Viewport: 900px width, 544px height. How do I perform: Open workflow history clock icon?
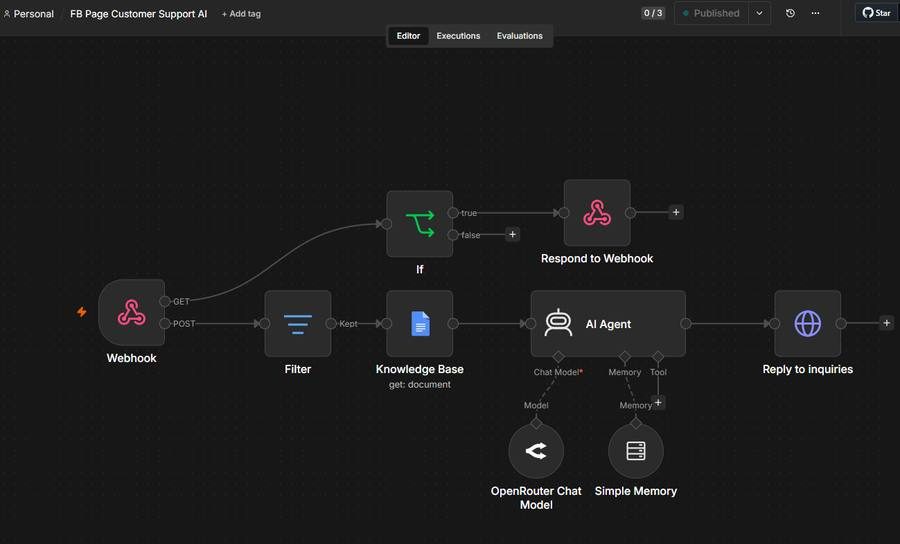790,13
